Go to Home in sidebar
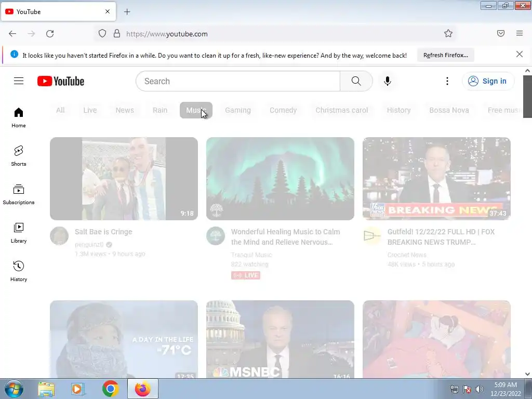The width and height of the screenshot is (532, 399). coord(19,118)
